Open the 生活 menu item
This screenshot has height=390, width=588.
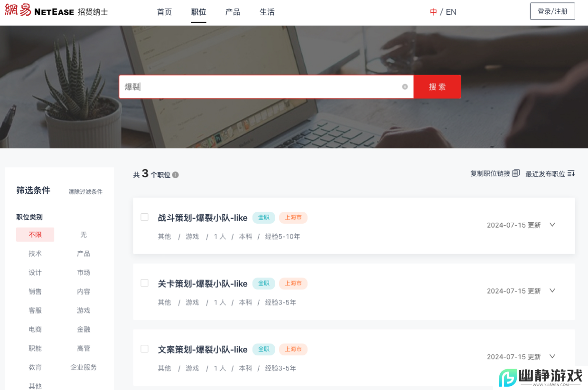(x=267, y=12)
